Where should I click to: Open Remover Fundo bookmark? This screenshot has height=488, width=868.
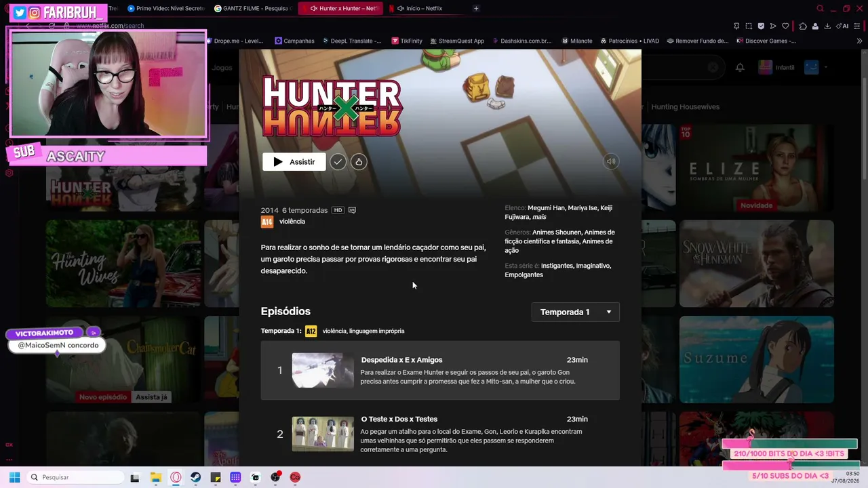698,41
